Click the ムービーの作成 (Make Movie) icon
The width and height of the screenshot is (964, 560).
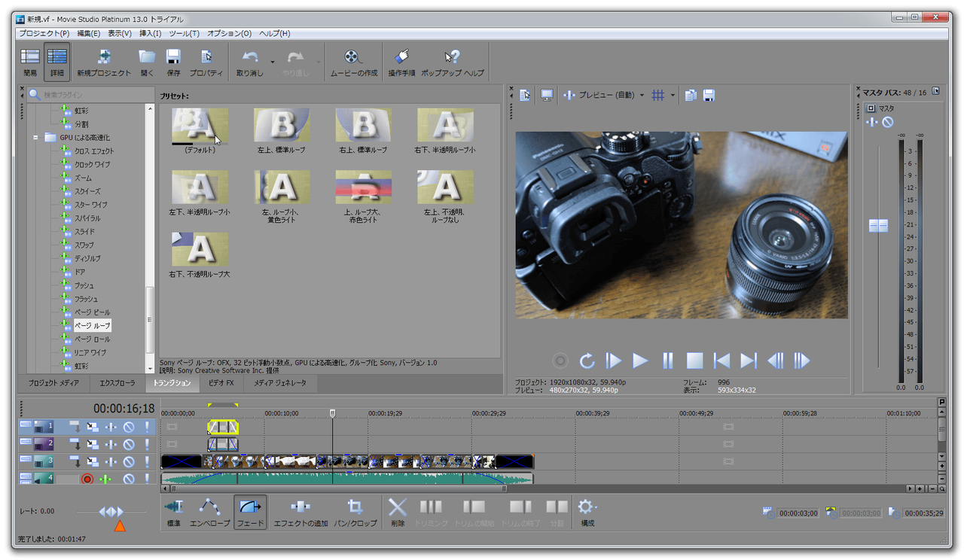353,61
